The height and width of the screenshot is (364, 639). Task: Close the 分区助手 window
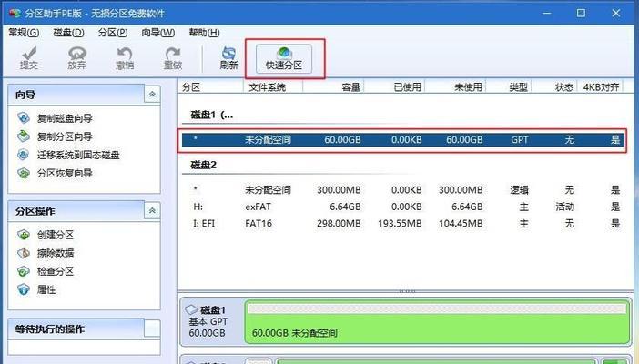(x=616, y=13)
